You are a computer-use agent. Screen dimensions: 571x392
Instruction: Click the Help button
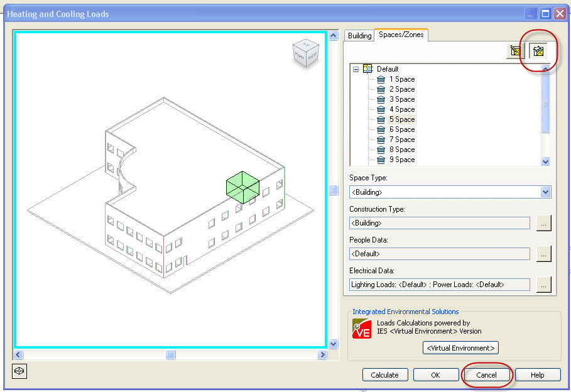pyautogui.click(x=538, y=375)
